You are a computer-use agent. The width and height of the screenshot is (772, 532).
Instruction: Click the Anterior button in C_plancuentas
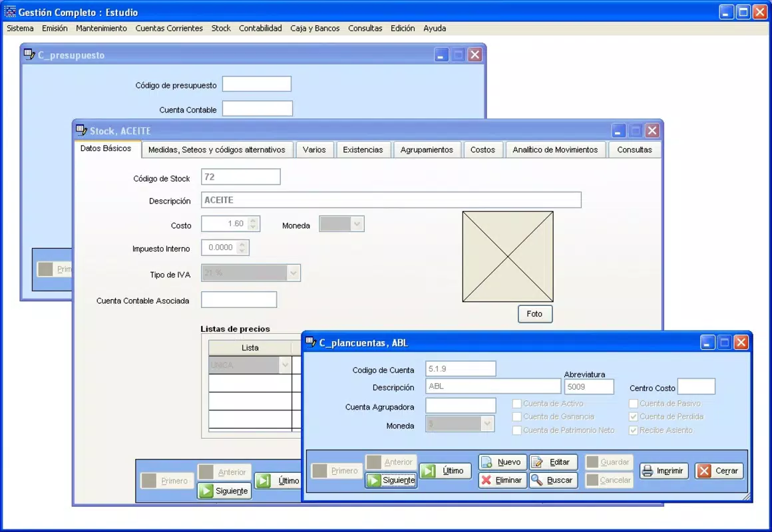click(x=391, y=462)
